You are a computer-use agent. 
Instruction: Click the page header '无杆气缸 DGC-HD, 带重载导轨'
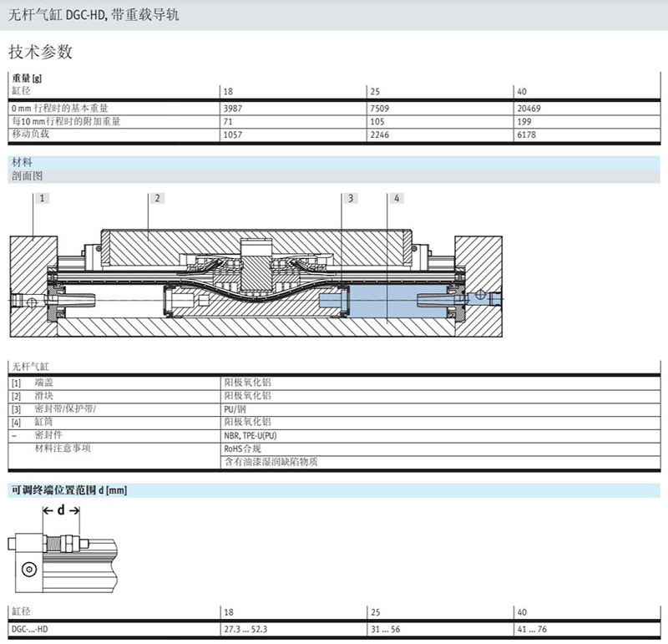94,15
